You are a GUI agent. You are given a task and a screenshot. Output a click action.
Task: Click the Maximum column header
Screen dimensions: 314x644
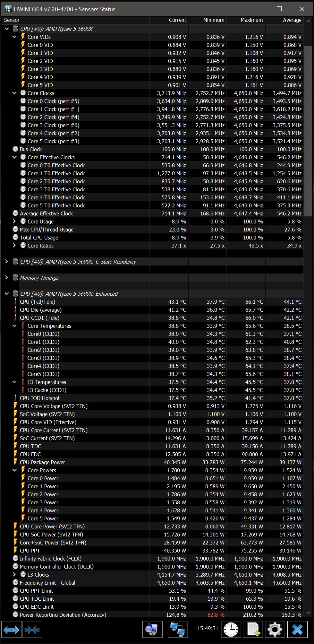251,20
